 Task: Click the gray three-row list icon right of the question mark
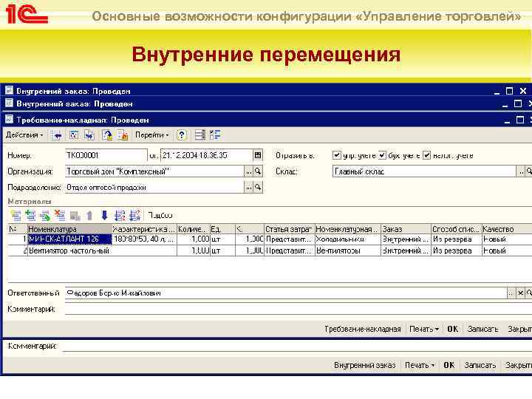[x=200, y=135]
